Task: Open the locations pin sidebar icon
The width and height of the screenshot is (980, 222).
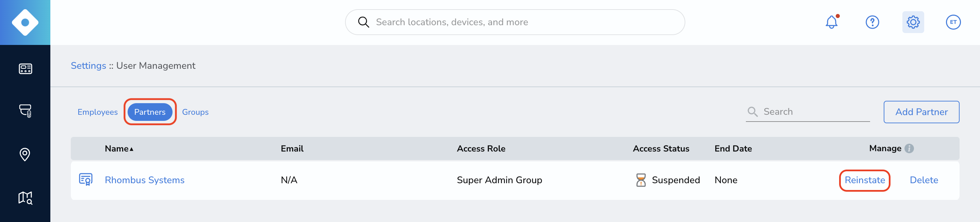Action: pos(25,155)
